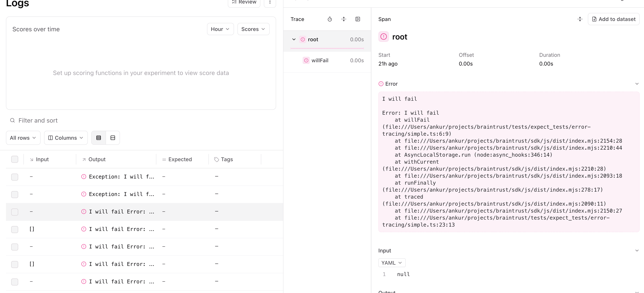Click the error icon next to root span
Screen dimensions: 644x293
click(303, 39)
